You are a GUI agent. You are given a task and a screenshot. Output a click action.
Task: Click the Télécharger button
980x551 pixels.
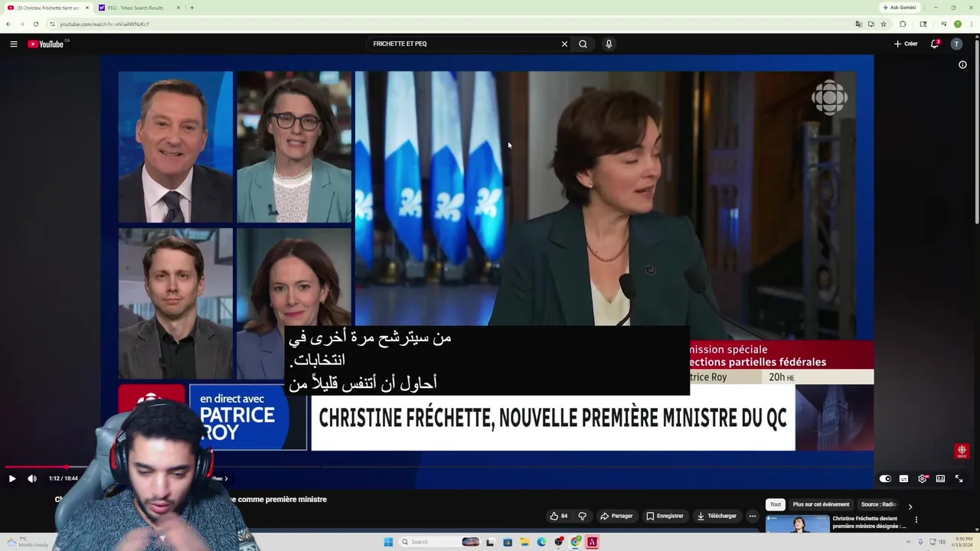pos(717,516)
